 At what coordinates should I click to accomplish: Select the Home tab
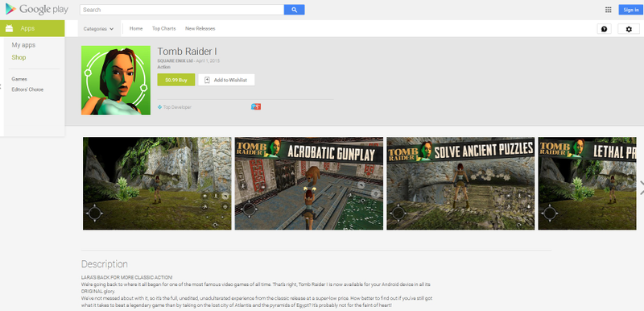coord(136,29)
